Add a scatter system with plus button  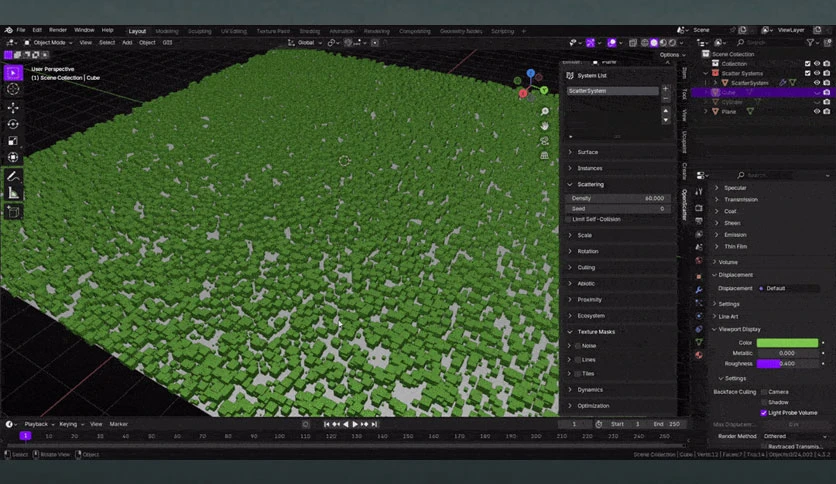(x=665, y=89)
